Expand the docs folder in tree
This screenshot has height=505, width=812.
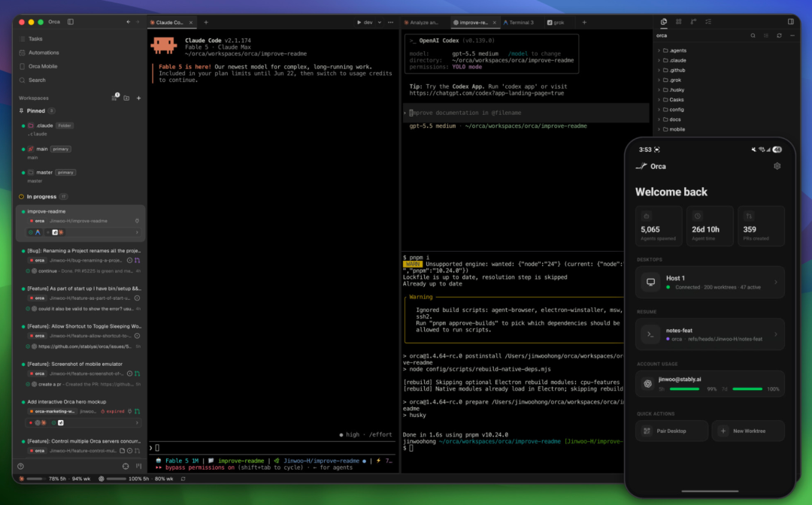coord(674,119)
